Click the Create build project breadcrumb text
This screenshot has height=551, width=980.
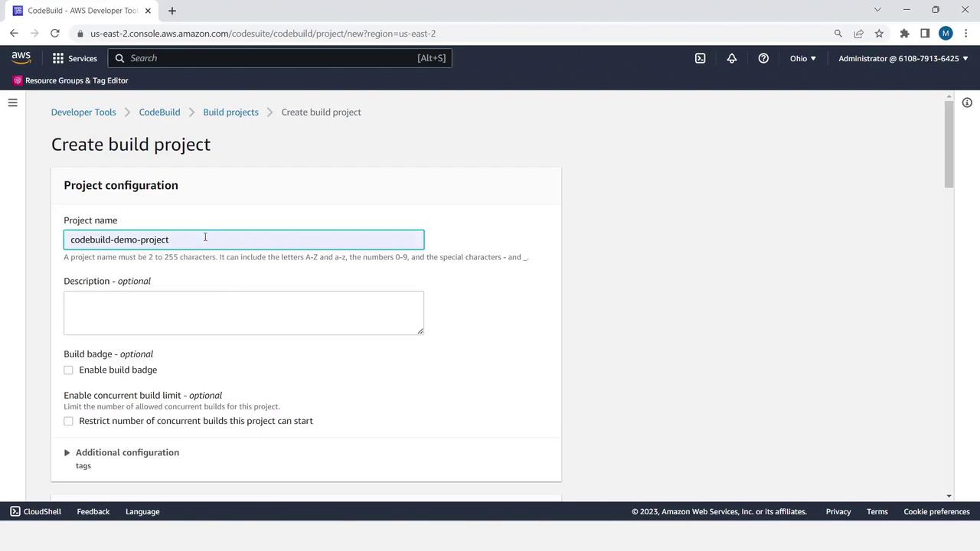click(321, 112)
